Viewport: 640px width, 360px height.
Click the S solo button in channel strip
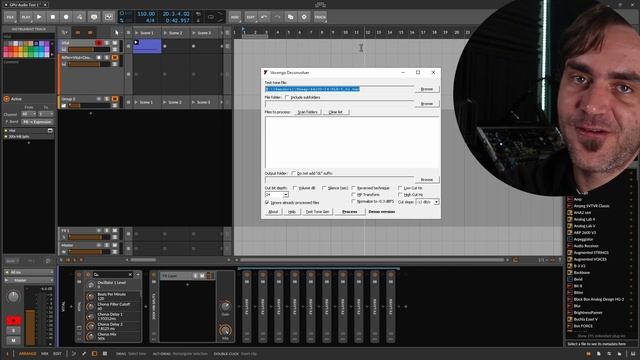(13, 331)
